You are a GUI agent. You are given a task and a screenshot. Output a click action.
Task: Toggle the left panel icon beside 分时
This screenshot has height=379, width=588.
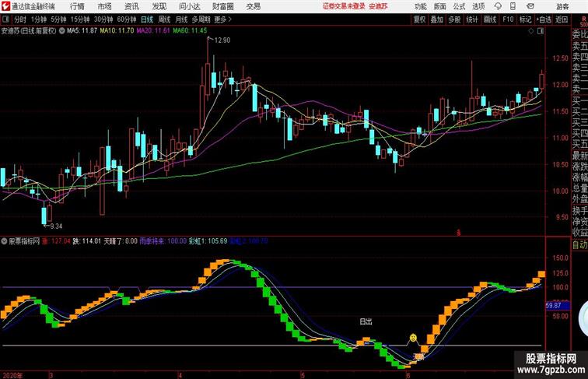coord(5,19)
